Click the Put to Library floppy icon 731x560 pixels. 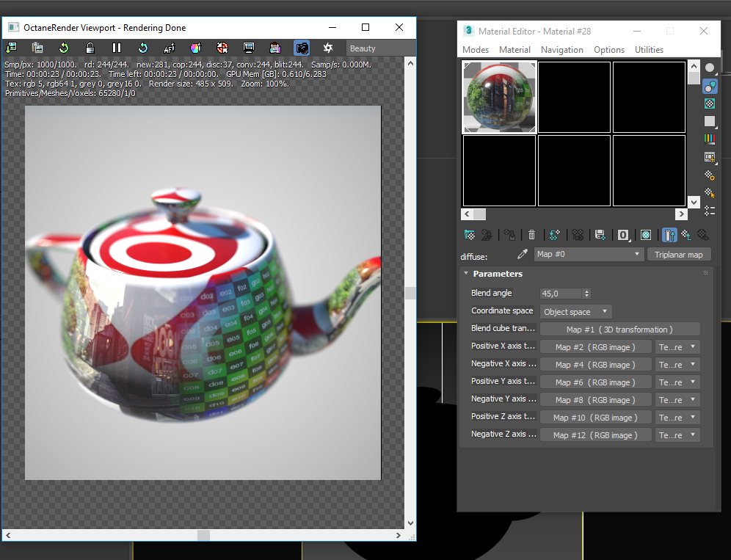600,235
